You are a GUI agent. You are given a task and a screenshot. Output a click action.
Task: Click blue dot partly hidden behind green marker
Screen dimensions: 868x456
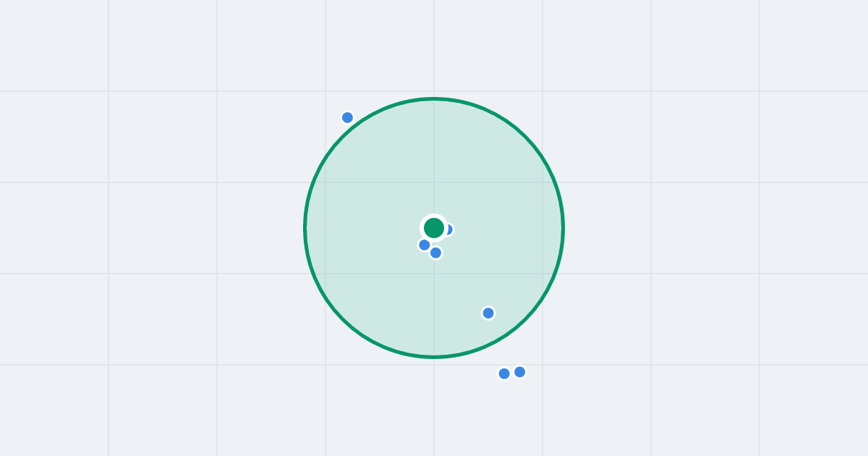[449, 229]
